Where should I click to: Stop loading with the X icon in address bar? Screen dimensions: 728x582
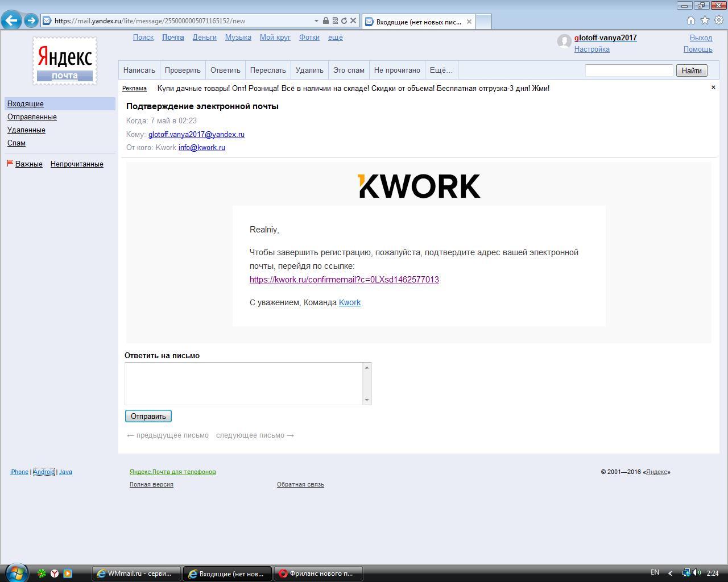click(x=353, y=21)
